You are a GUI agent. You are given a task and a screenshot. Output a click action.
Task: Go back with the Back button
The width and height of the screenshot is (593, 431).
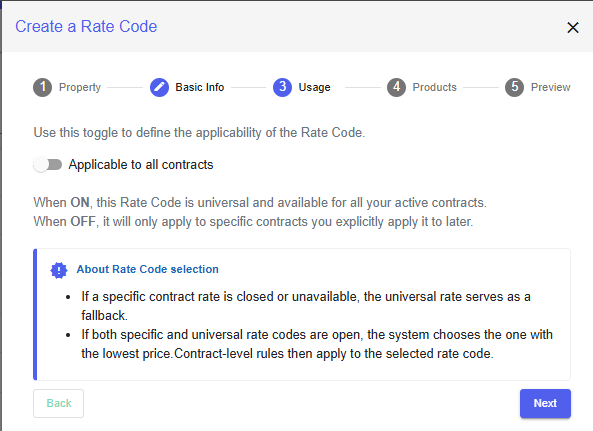[x=59, y=403]
